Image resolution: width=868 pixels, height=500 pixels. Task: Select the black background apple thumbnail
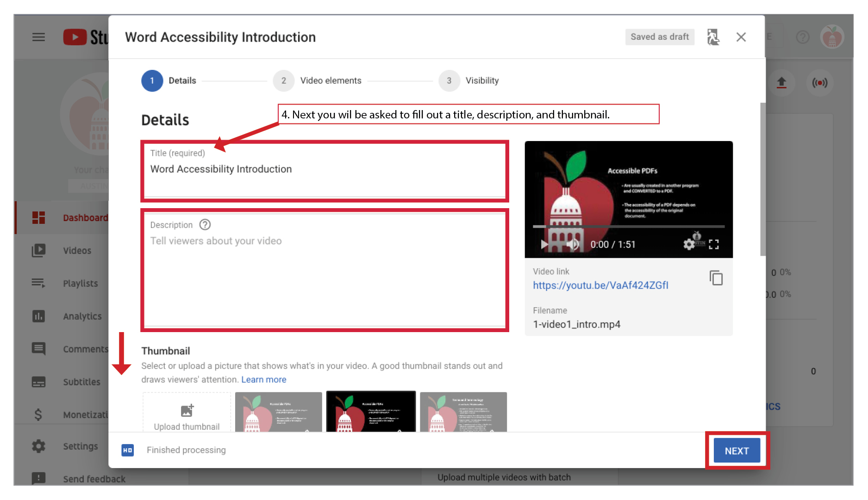[x=371, y=412]
